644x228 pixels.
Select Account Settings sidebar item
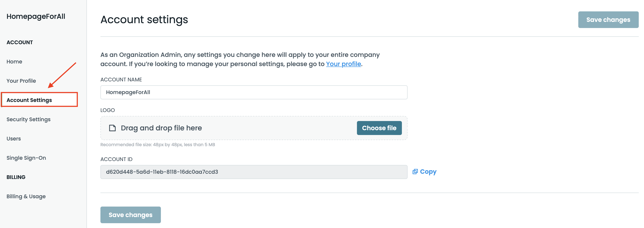29,100
